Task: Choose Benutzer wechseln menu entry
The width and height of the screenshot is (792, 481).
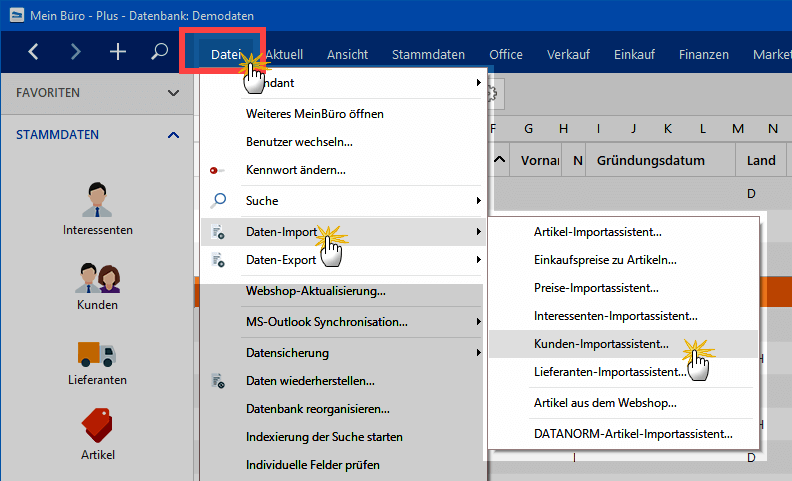Action: pyautogui.click(x=343, y=142)
